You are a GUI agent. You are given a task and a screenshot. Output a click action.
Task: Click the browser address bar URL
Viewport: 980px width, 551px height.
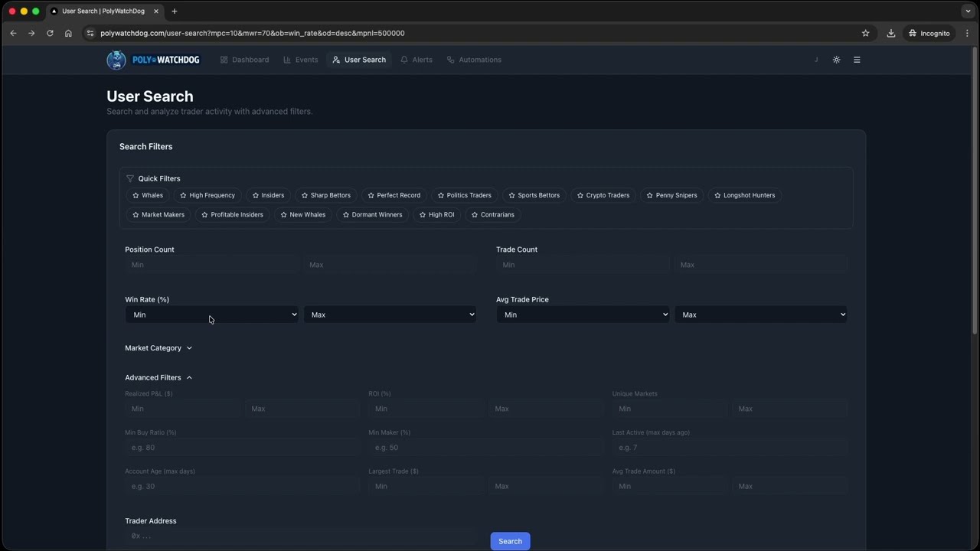pyautogui.click(x=253, y=33)
